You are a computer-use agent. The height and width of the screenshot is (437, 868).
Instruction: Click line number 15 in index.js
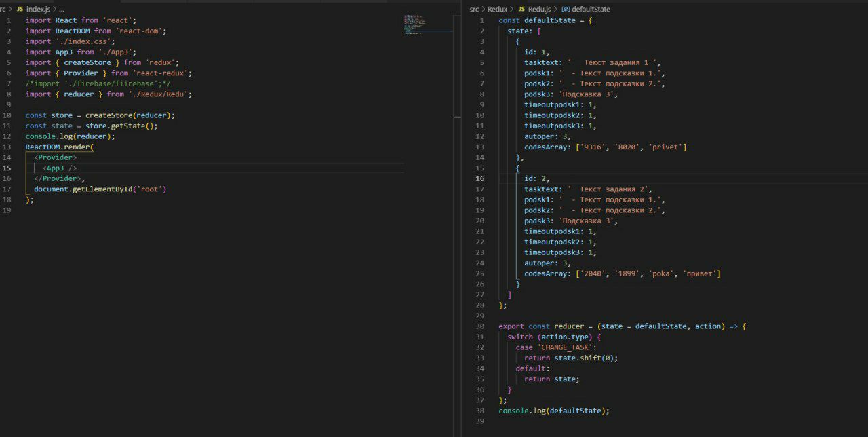pos(7,168)
